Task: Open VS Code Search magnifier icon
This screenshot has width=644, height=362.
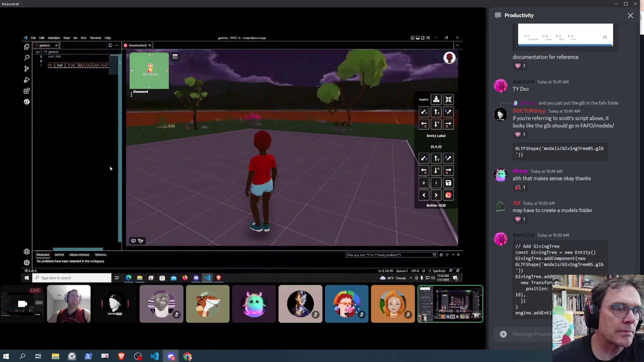Action: click(x=27, y=58)
